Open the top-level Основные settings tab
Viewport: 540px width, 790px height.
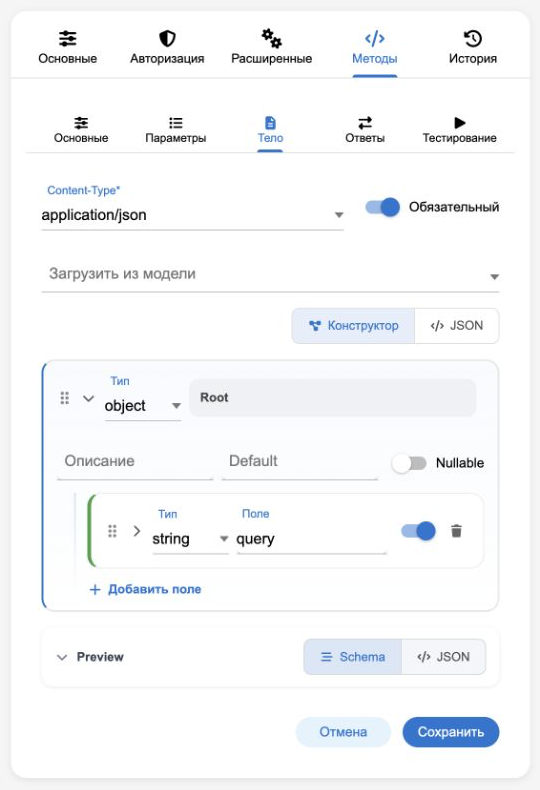tap(68, 47)
